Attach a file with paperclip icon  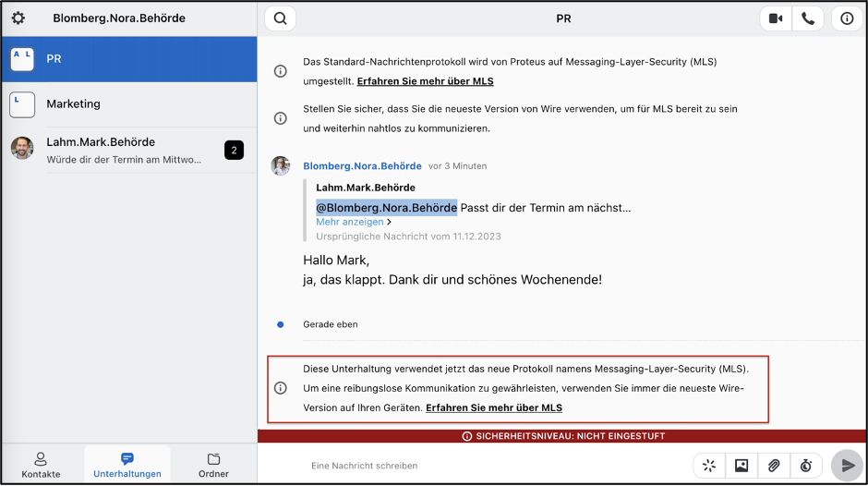tap(773, 466)
